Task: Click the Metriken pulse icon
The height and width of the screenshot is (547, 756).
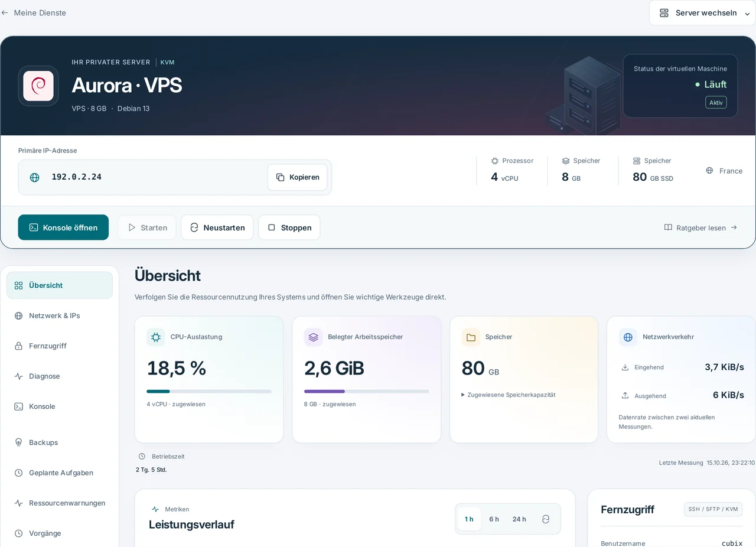Action: pos(155,509)
